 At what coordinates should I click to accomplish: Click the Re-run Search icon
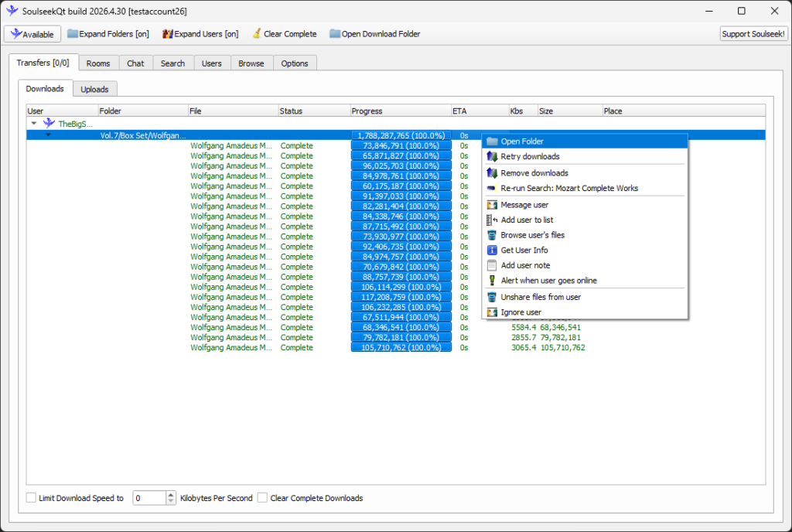[x=492, y=188]
